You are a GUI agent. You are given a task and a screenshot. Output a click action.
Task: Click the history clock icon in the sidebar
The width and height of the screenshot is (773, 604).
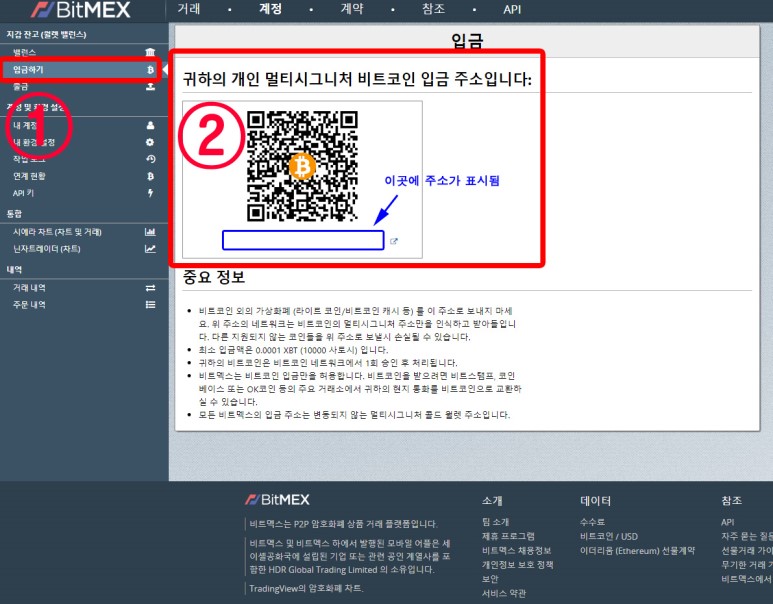pos(150,159)
